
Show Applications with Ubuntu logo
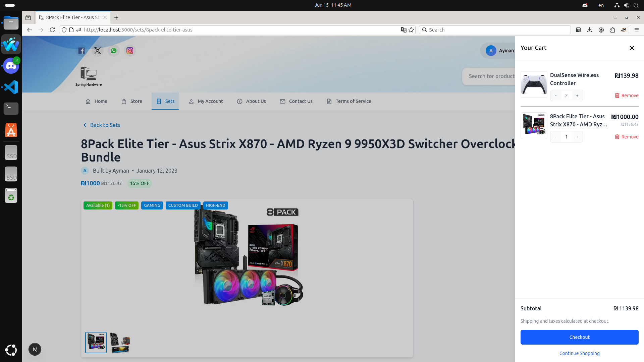pos(11,350)
